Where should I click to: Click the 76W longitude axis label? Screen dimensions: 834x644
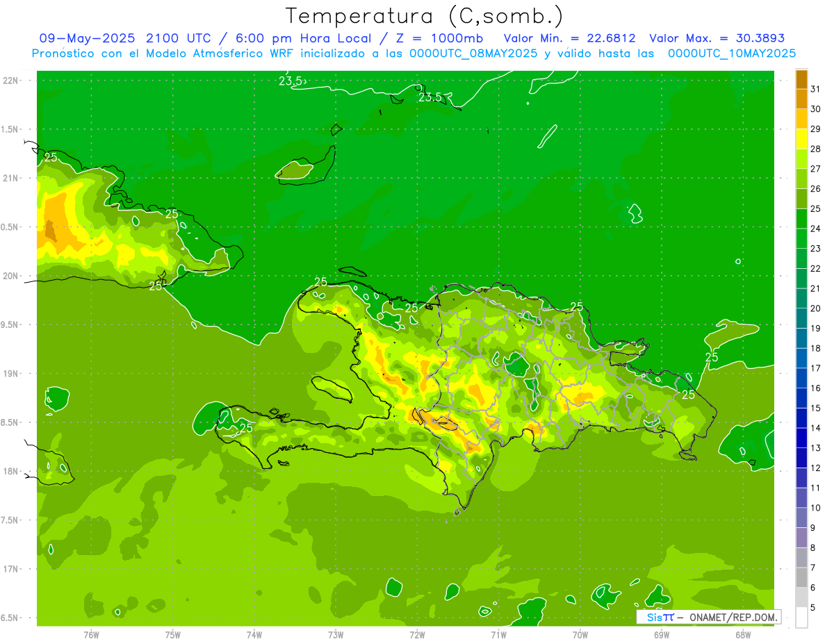tap(91, 634)
